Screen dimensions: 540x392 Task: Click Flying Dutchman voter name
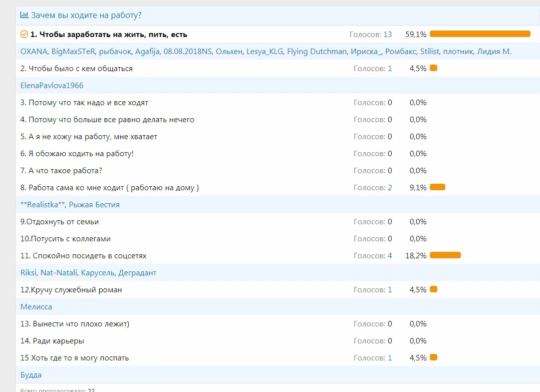[x=317, y=52]
